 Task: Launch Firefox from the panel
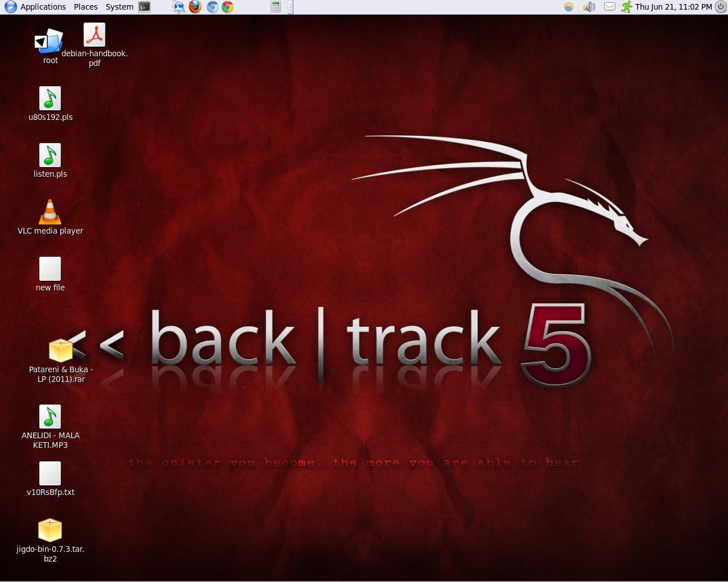(195, 7)
